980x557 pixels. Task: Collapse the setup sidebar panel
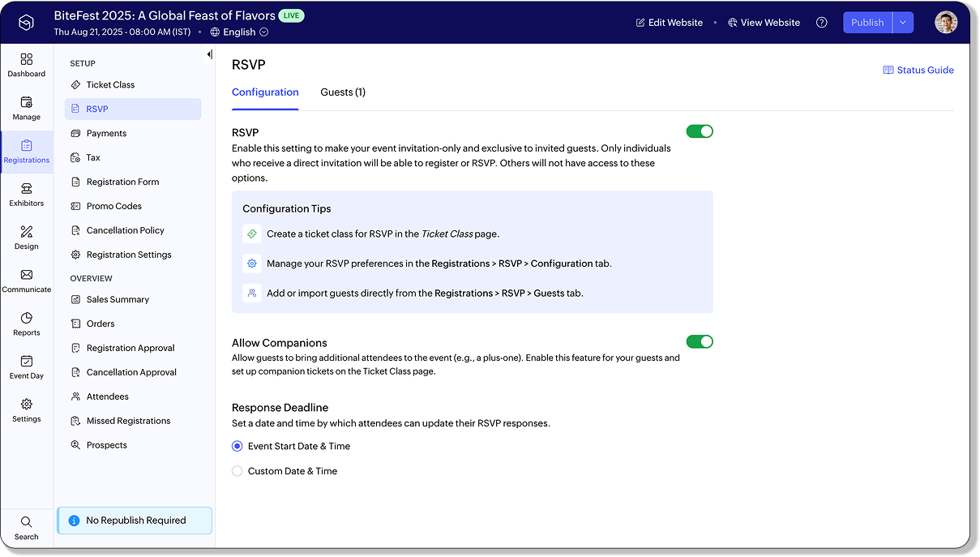(x=209, y=55)
